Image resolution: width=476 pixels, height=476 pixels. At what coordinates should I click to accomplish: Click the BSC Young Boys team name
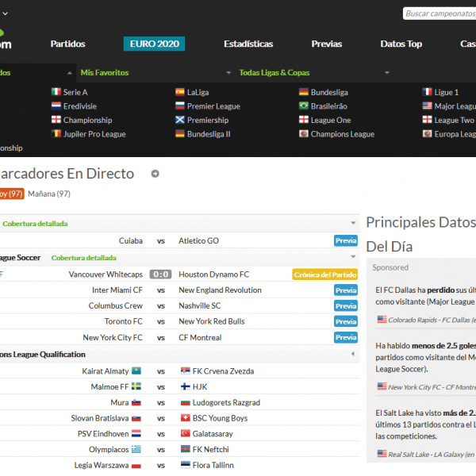[x=220, y=418]
